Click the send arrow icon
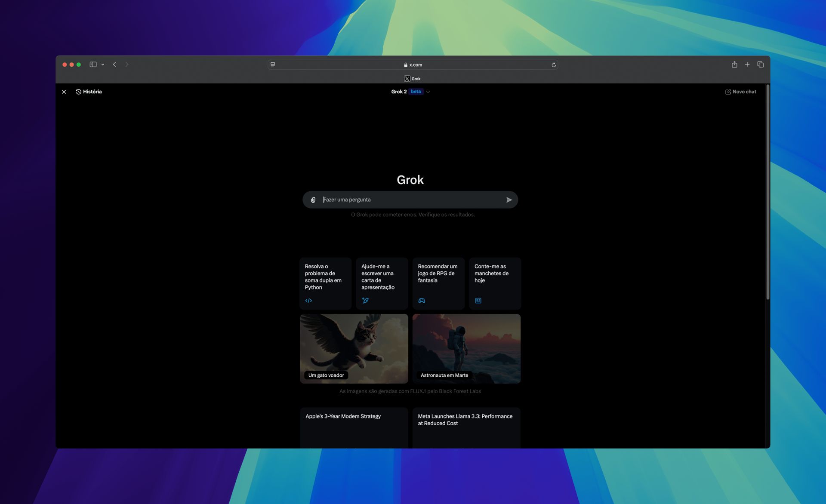The width and height of the screenshot is (826, 504). point(509,200)
